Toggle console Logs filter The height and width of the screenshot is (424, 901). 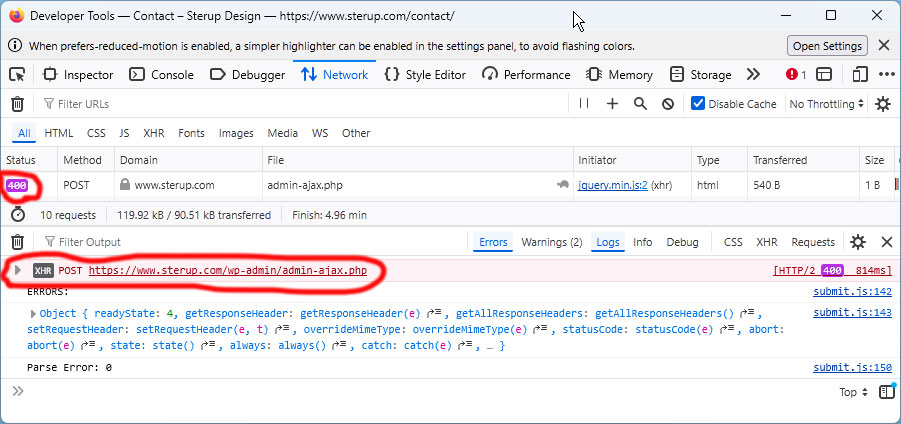[608, 242]
